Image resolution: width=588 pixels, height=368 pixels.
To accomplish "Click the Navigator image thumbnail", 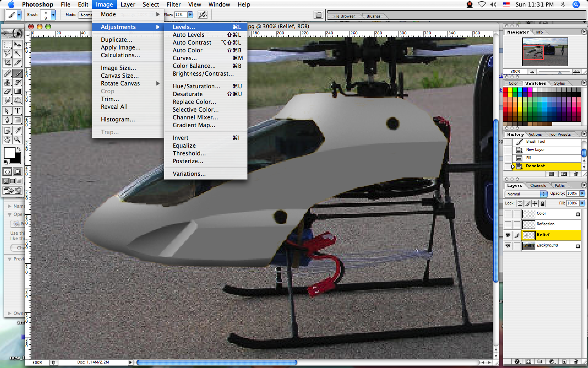I will 545,52.
